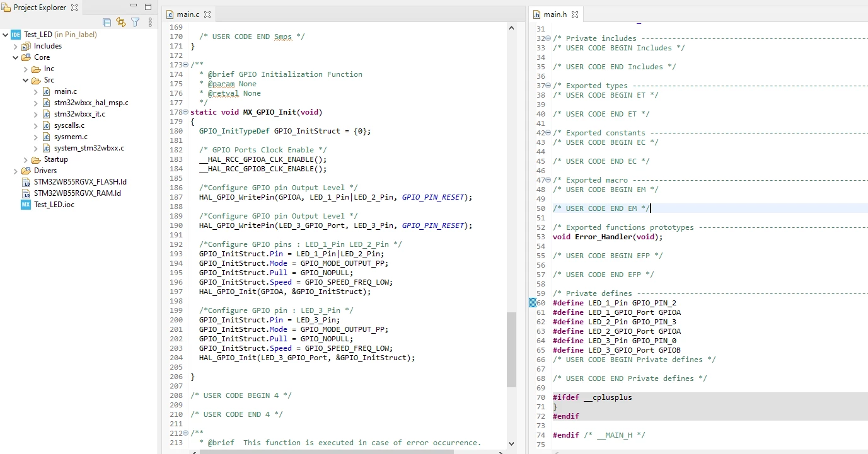Collapse the comment fold at line 173

186,65
